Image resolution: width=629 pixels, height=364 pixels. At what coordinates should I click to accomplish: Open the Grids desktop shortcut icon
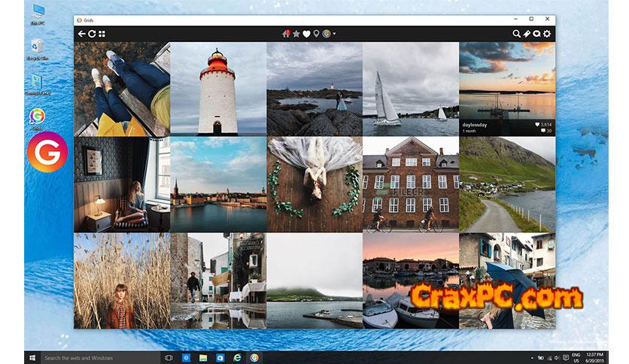(x=36, y=117)
